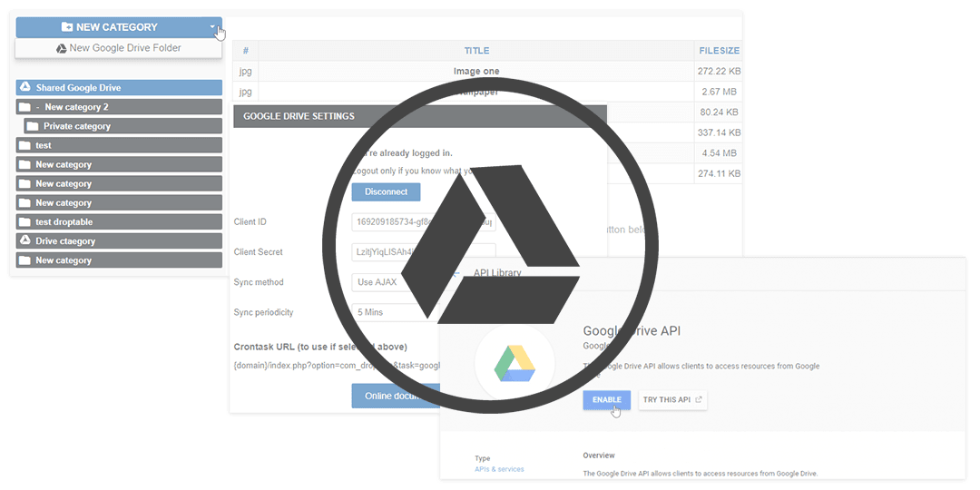The width and height of the screenshot is (980, 490).
Task: Sort by the FILESIZE column header
Action: click(719, 51)
